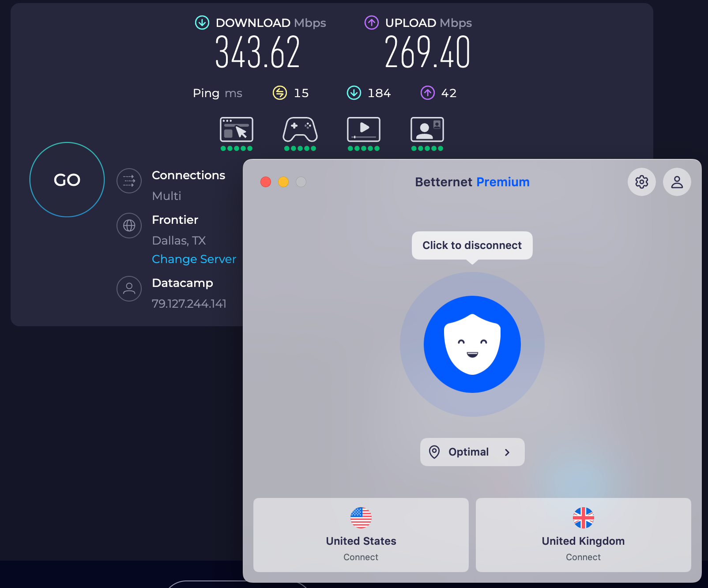Minimize the Betternet window with yellow button
This screenshot has width=708, height=588.
coord(283,182)
